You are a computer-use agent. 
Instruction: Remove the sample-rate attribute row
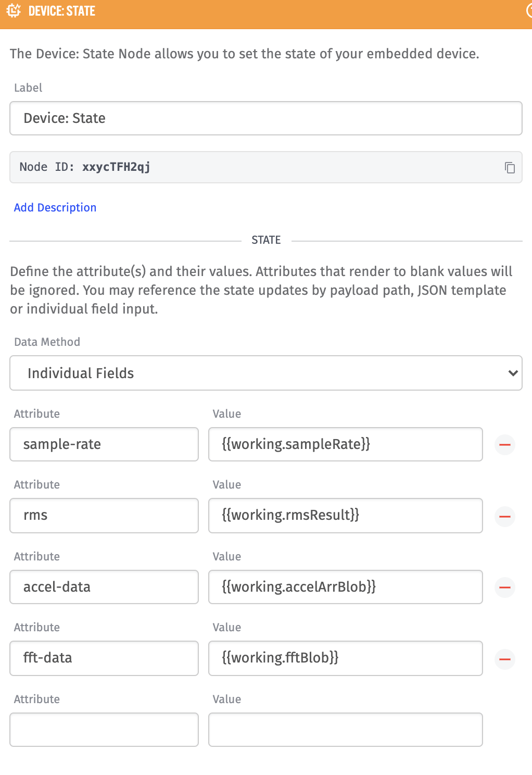point(504,445)
